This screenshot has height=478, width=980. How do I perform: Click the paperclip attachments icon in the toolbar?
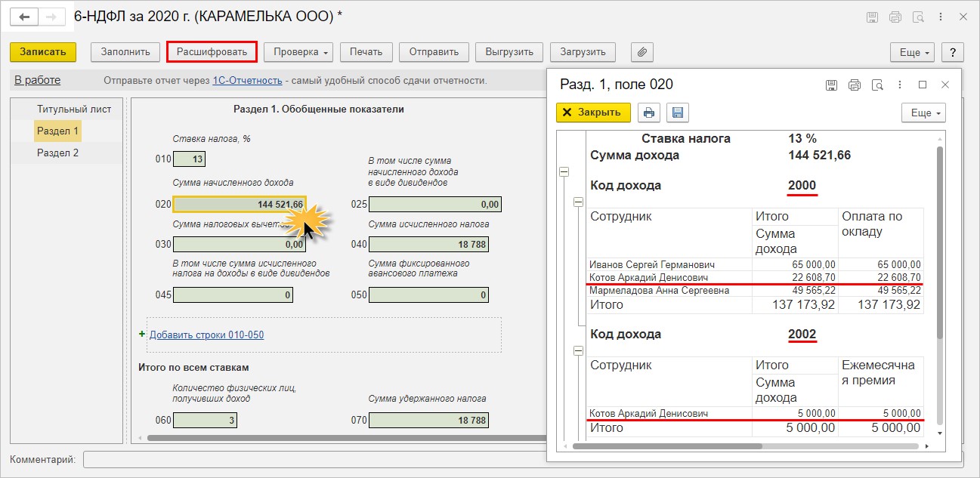641,52
